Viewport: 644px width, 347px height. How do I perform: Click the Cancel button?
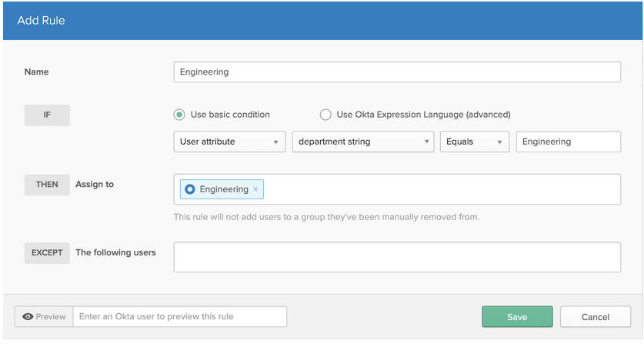(x=595, y=316)
